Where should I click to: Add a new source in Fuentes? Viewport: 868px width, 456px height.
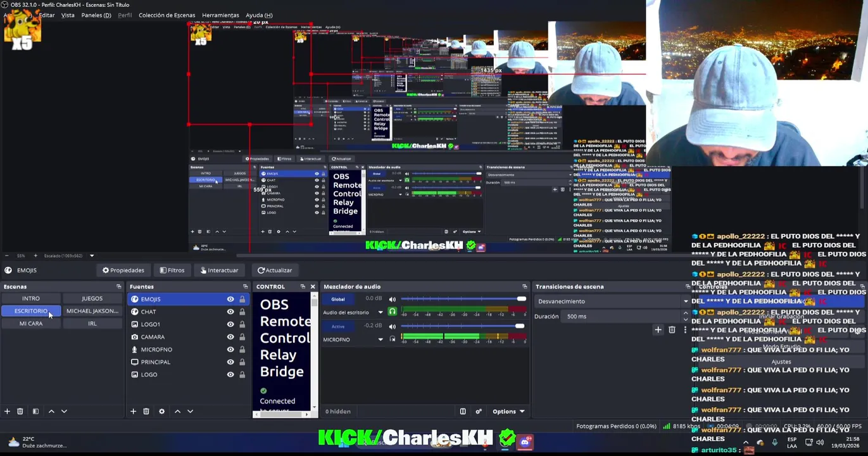pyautogui.click(x=133, y=412)
